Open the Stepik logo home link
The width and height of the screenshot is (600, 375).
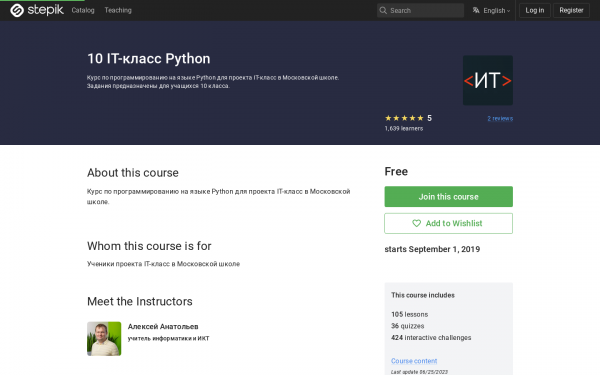click(37, 10)
